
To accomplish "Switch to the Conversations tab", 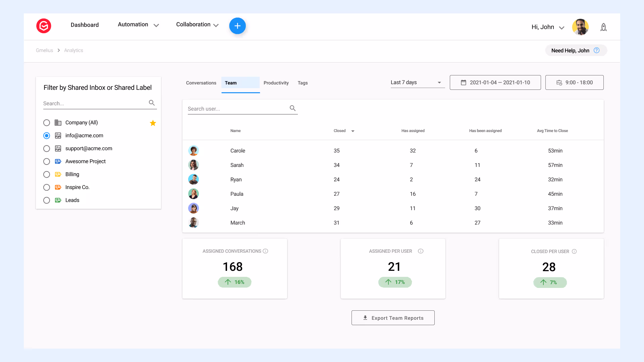I will (201, 83).
